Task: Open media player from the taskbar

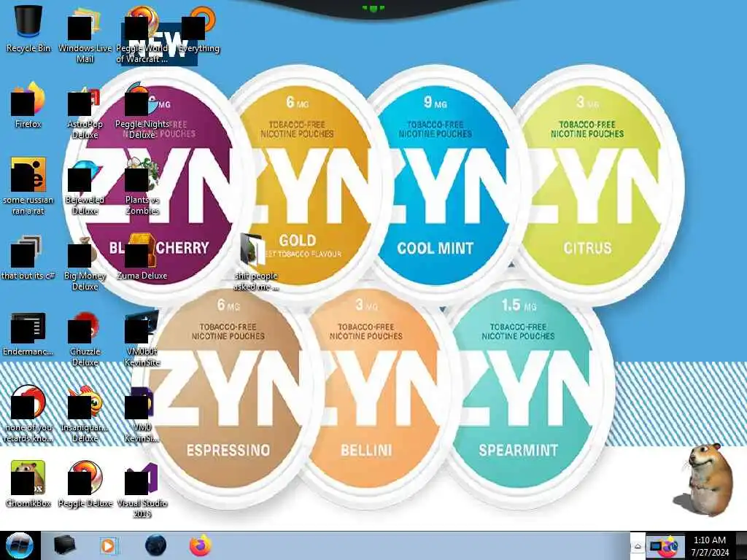Action: 108,545
